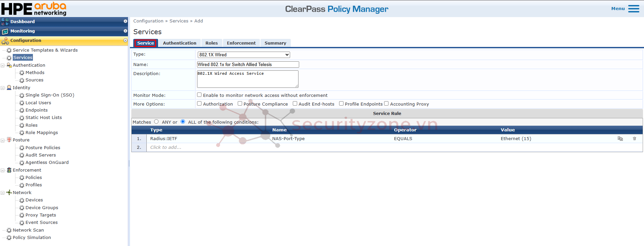Collapse the Network tree node
Image resolution: width=644 pixels, height=246 pixels.
[3, 193]
